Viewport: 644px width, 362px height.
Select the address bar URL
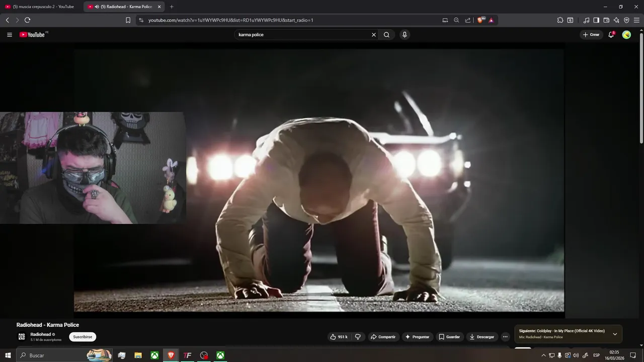(231, 20)
